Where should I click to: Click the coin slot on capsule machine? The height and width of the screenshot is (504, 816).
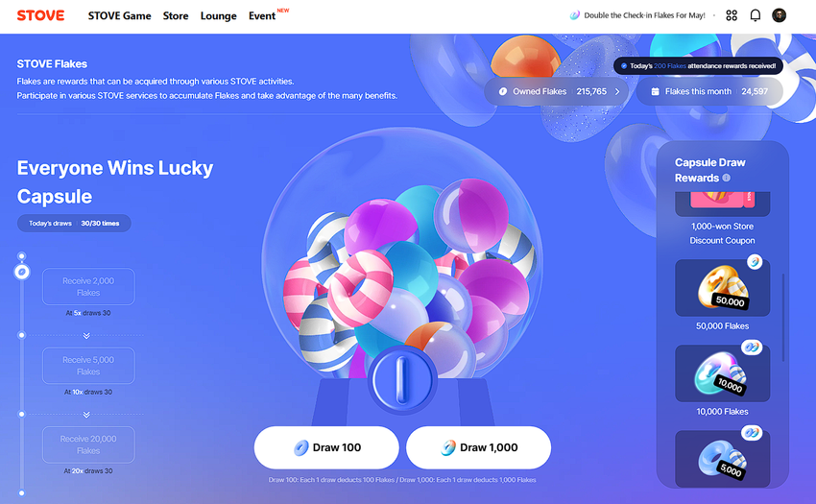coord(401,379)
